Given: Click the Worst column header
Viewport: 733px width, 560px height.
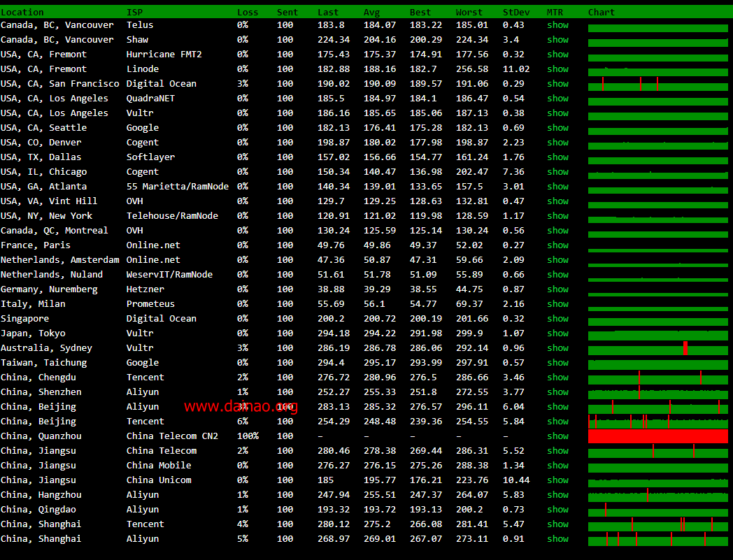Looking at the screenshot, I should (x=469, y=12).
